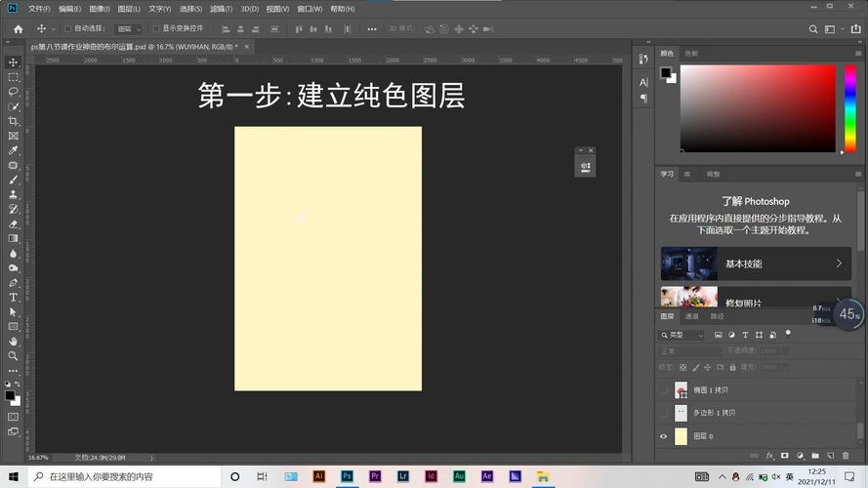This screenshot has height=488, width=868.
Task: Select the Blur tool
Action: pyautogui.click(x=14, y=254)
